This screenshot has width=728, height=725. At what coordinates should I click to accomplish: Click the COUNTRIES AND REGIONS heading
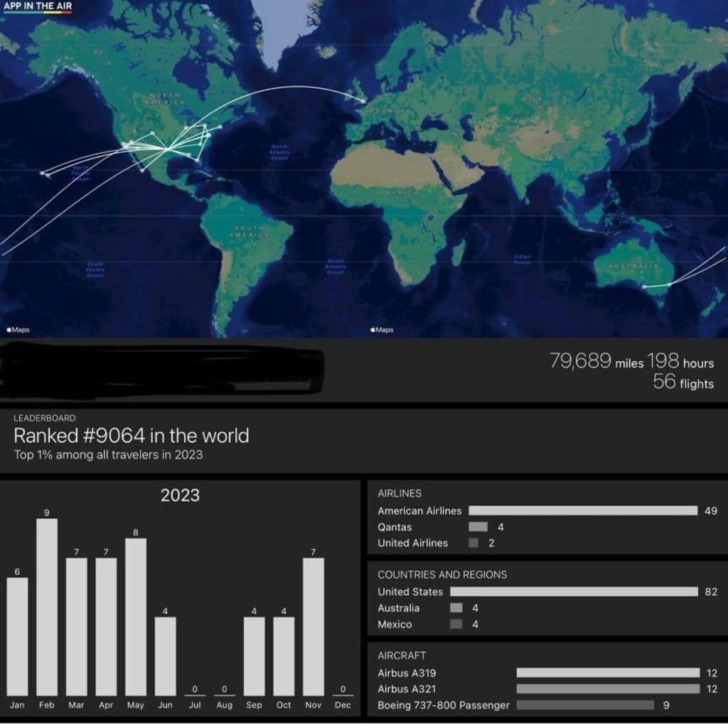442,574
